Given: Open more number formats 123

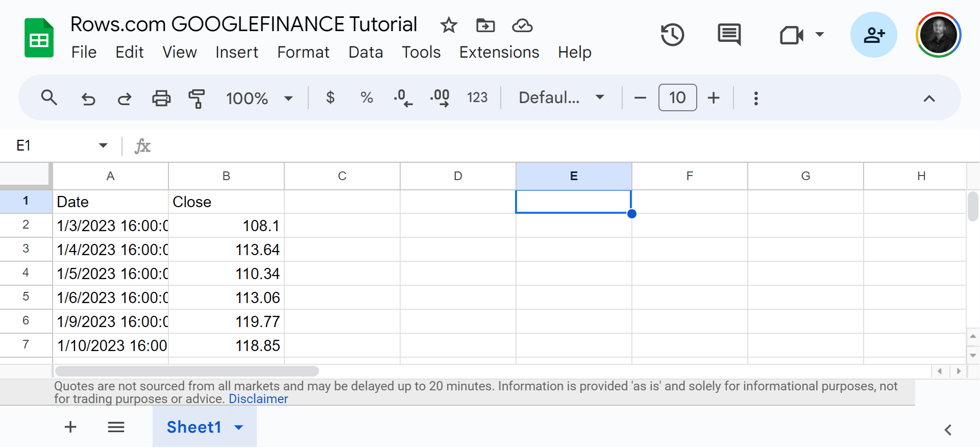Looking at the screenshot, I should point(477,97).
